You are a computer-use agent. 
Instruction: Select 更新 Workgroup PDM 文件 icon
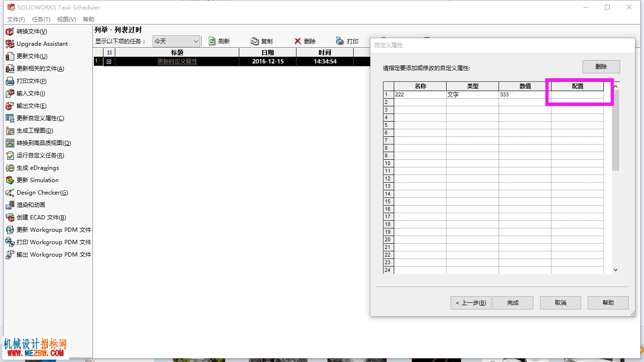point(10,230)
